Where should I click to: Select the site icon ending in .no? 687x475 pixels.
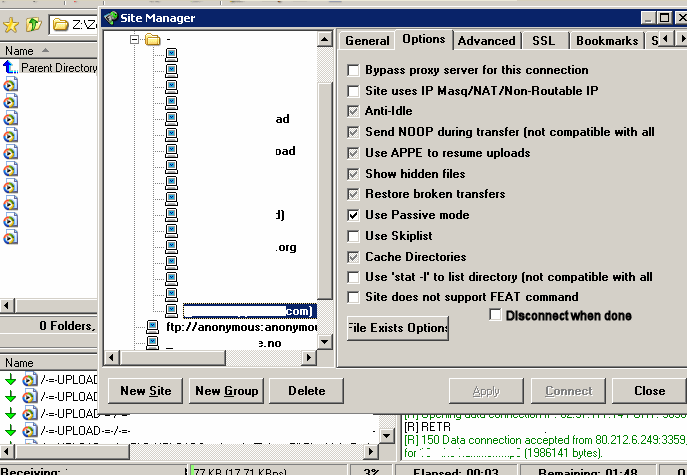coord(152,343)
